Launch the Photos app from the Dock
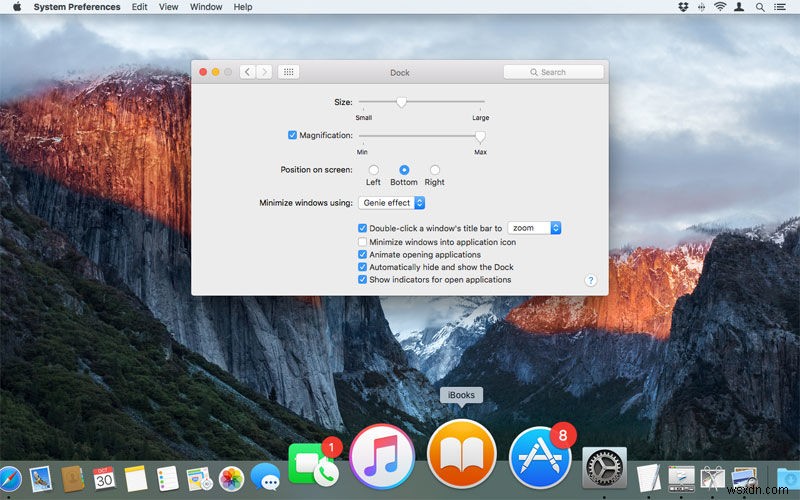Viewport: 800px width, 500px height. [x=232, y=479]
